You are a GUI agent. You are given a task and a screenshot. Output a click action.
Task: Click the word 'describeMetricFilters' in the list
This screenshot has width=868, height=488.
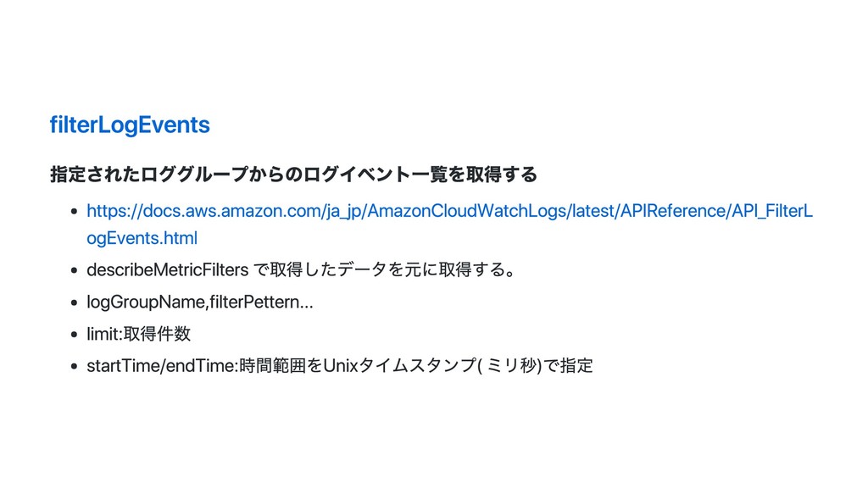click(167, 270)
